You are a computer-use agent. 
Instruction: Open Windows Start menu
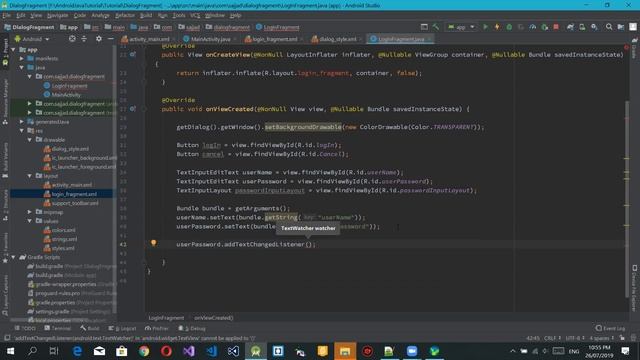pos(10,351)
